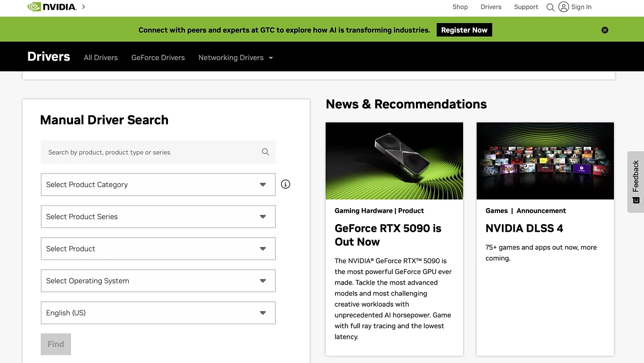
Task: Open the Select Product Category dropdown
Action: coord(158,184)
